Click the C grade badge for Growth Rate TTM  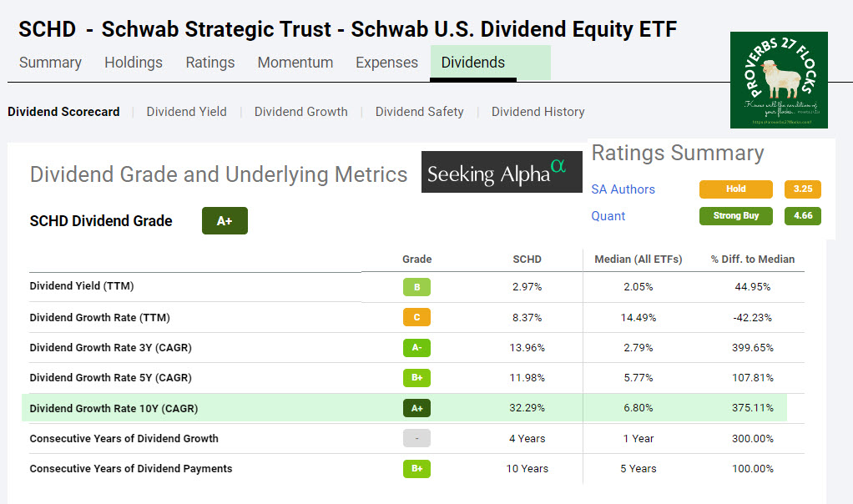(x=416, y=318)
